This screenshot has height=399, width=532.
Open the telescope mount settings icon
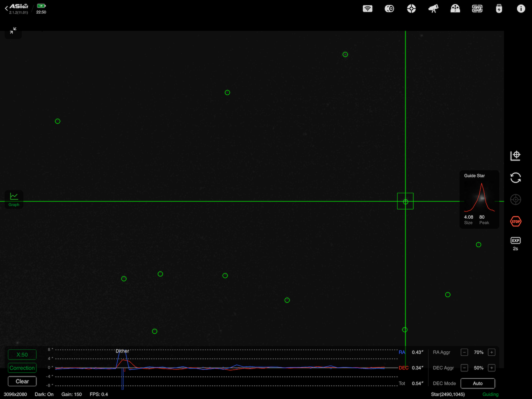(433, 9)
